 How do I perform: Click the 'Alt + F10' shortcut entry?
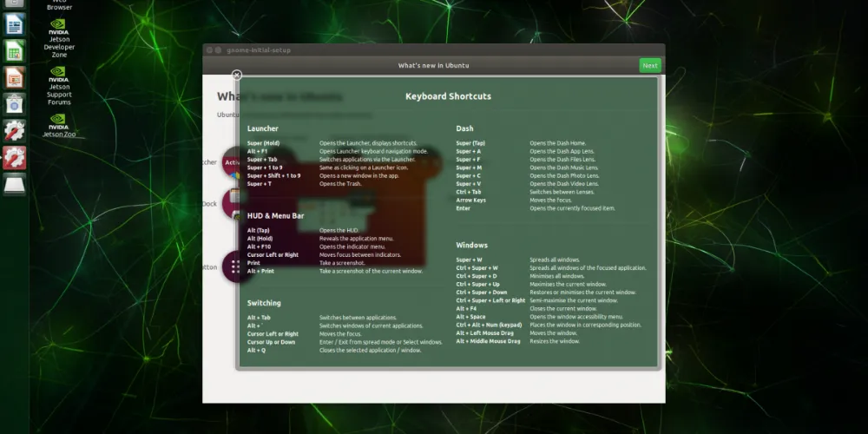coord(260,247)
